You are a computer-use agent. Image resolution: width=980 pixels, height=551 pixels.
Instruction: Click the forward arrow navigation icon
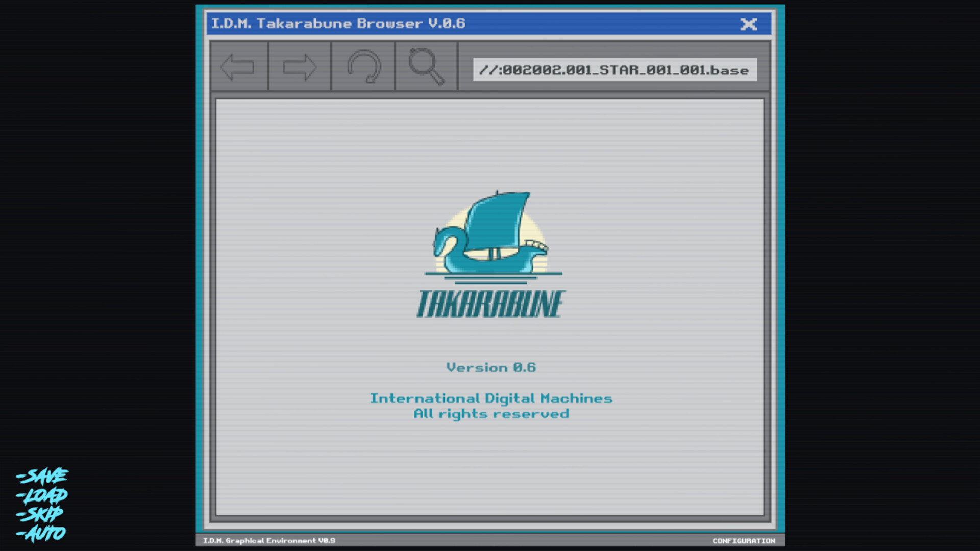[300, 67]
